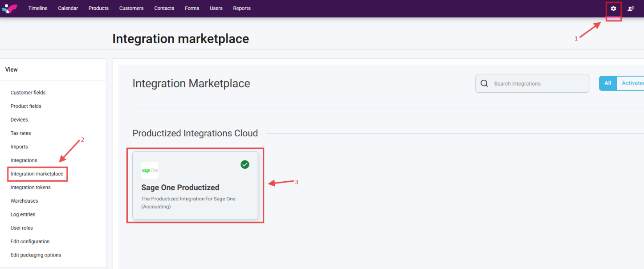Click the green activated checkmark badge
Viewport: 644px width, 269px height.
click(245, 165)
